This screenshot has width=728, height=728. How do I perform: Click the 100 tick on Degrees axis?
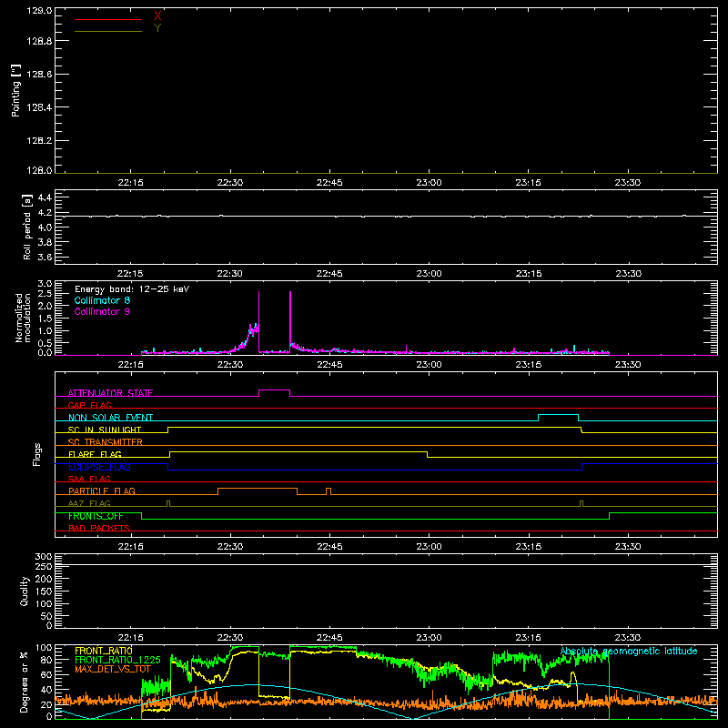pyautogui.click(x=44, y=648)
